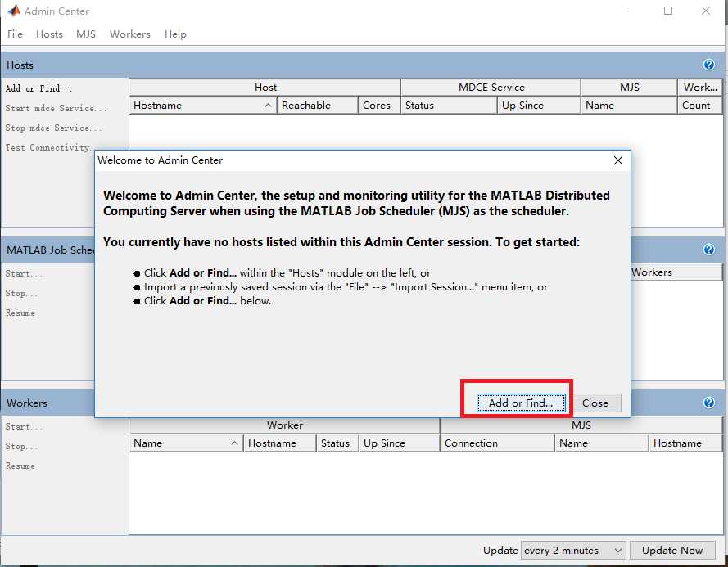
Task: Click the Hostname sort arrow in Hosts table
Action: (268, 106)
